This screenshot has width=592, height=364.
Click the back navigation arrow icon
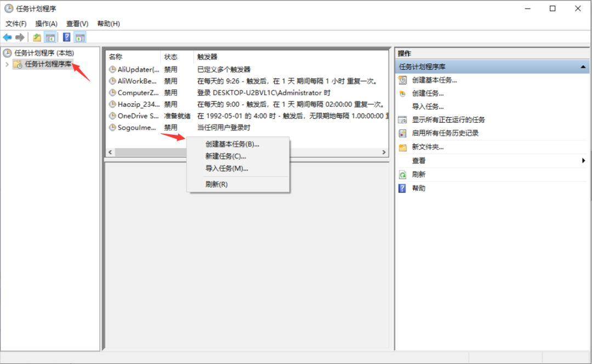point(7,37)
